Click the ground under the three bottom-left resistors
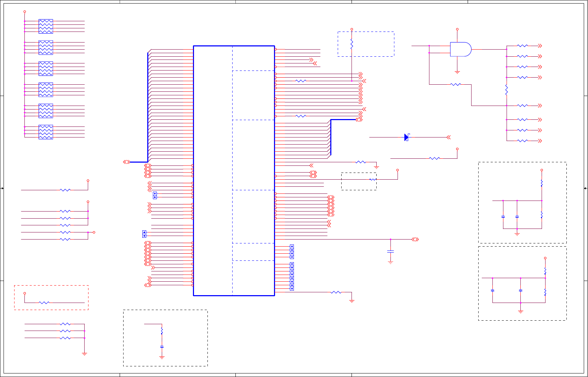 85,353
